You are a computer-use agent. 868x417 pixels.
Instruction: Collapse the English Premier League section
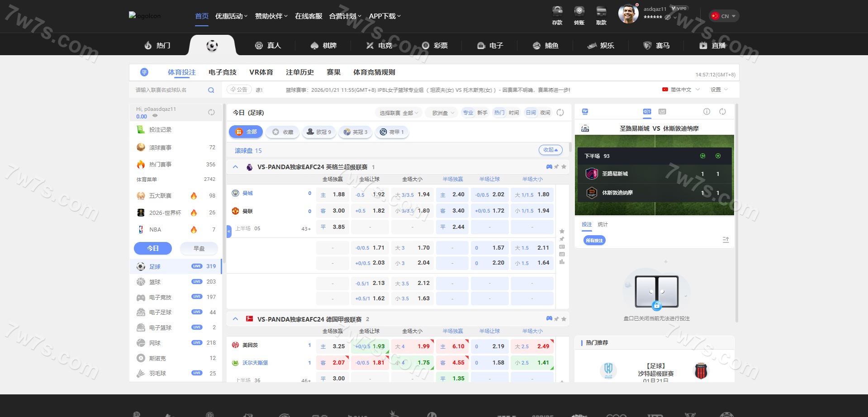pyautogui.click(x=235, y=167)
